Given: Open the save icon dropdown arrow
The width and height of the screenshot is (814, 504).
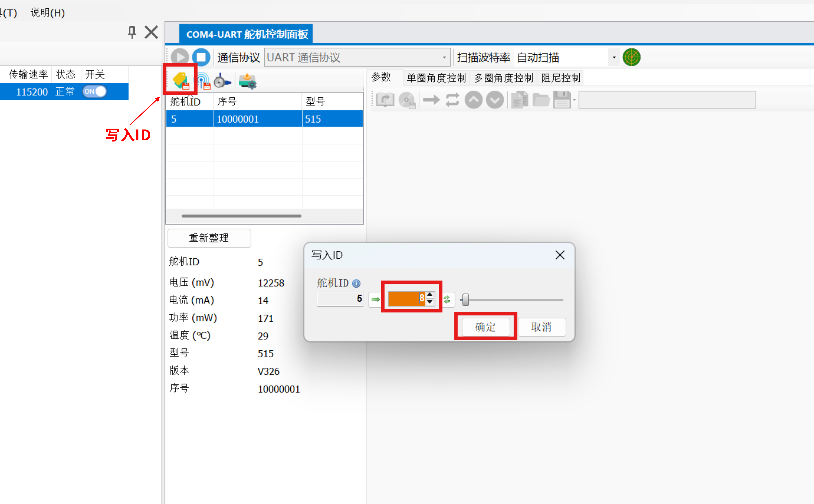Looking at the screenshot, I should [574, 100].
